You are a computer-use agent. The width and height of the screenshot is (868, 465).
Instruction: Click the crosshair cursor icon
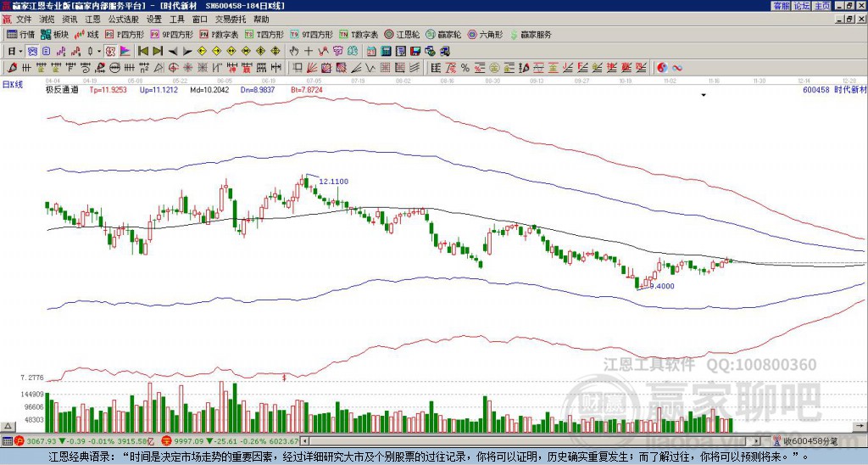pos(309,52)
